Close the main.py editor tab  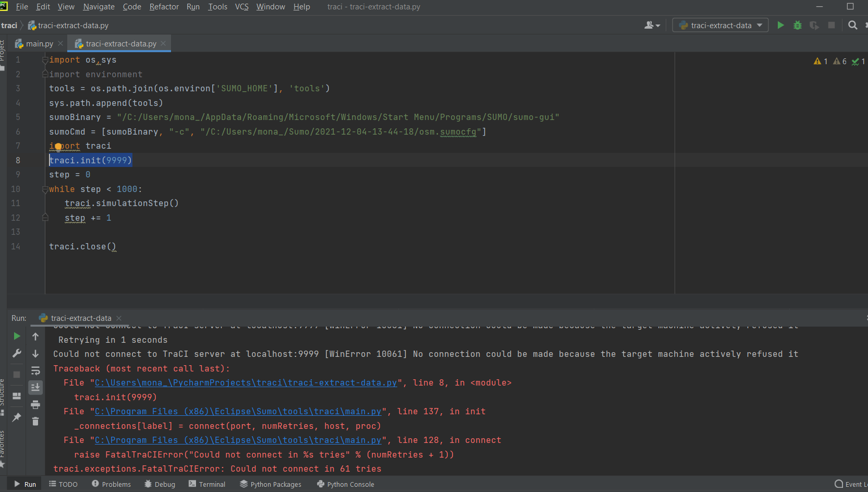point(60,43)
